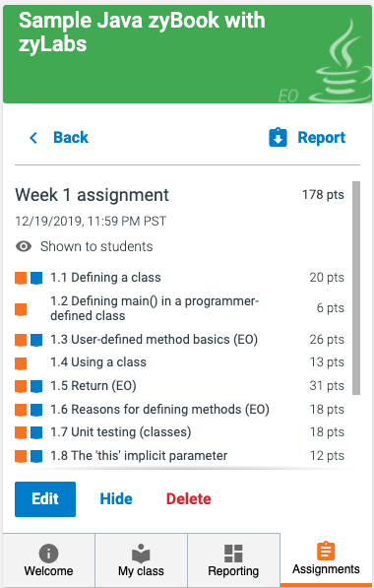Click the Reporting dashboard grid icon

click(x=233, y=554)
